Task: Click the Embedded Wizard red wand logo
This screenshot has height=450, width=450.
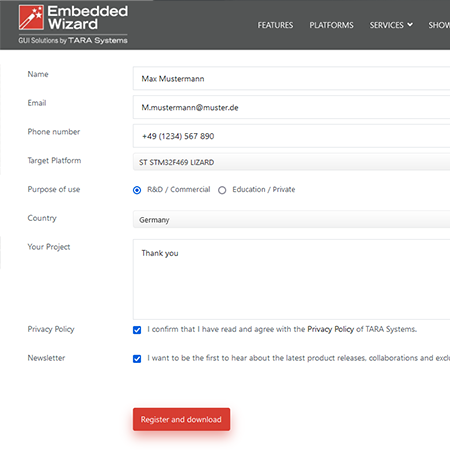Action: [31, 17]
